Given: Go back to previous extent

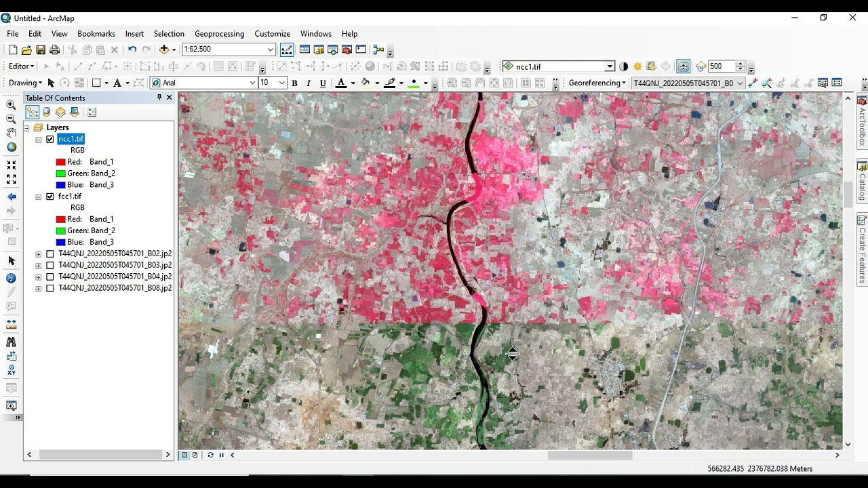Looking at the screenshot, I should [x=11, y=197].
